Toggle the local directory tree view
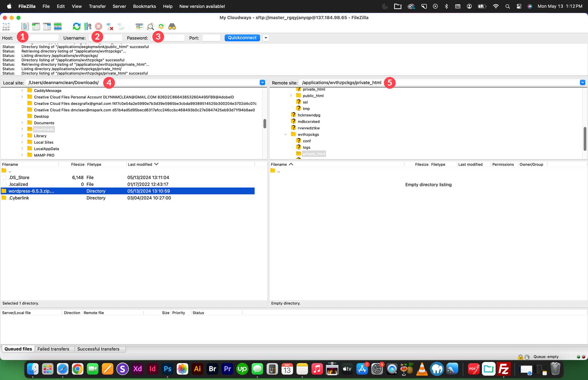Image resolution: width=588 pixels, height=380 pixels. [x=36, y=26]
